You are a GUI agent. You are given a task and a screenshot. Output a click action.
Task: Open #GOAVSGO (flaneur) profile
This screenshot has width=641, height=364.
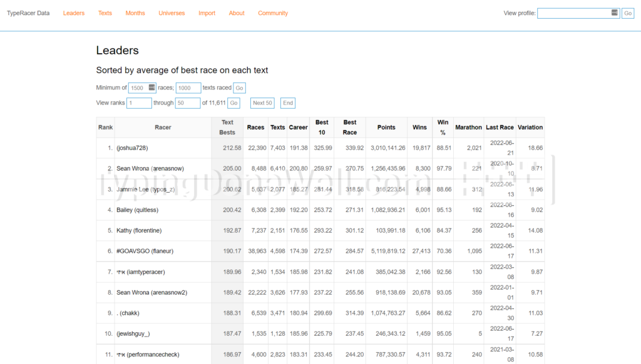pyautogui.click(x=145, y=251)
